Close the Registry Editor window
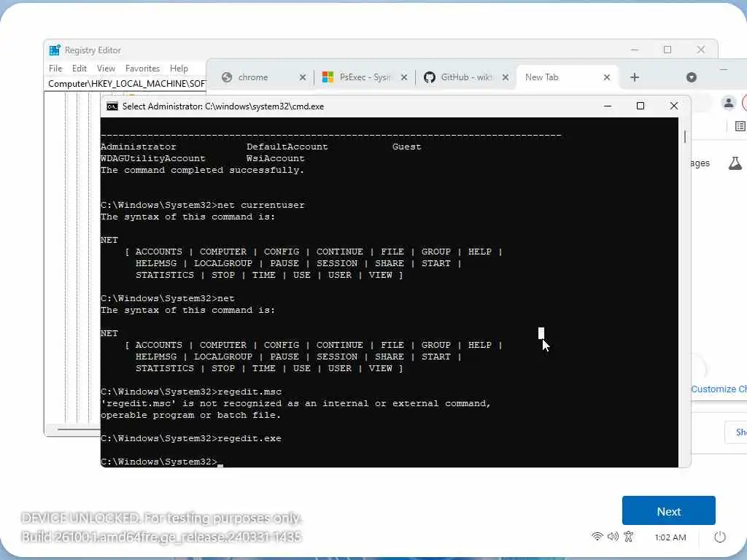This screenshot has height=560, width=747. click(x=701, y=50)
